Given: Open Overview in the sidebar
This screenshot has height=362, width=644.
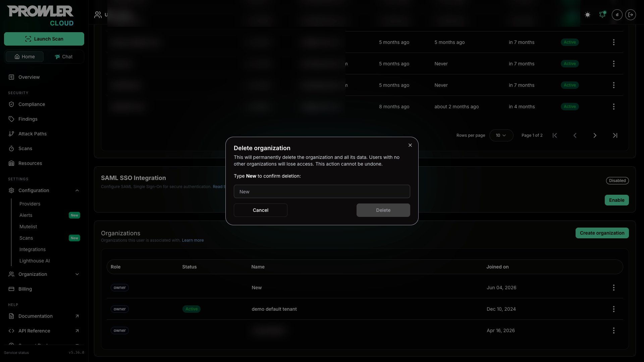Looking at the screenshot, I should coord(29,77).
